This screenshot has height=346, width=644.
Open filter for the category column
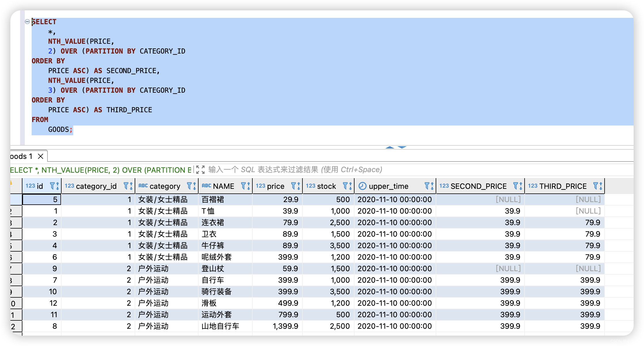[x=189, y=186]
